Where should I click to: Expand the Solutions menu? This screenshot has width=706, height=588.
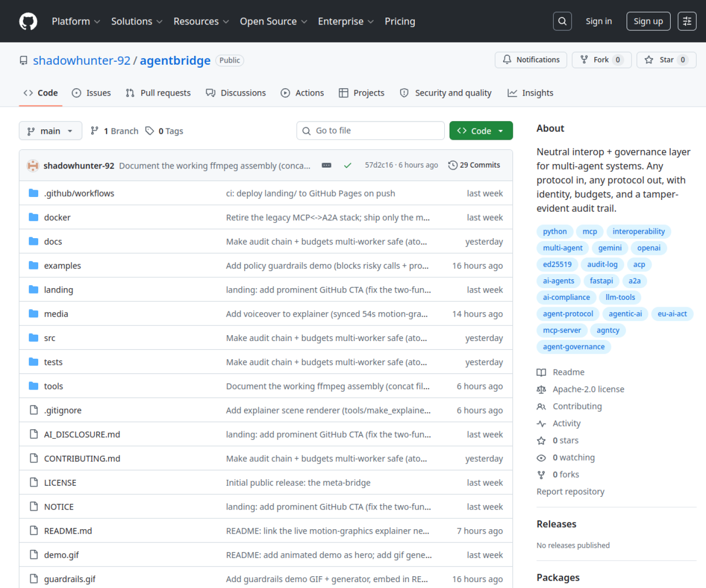coord(137,21)
